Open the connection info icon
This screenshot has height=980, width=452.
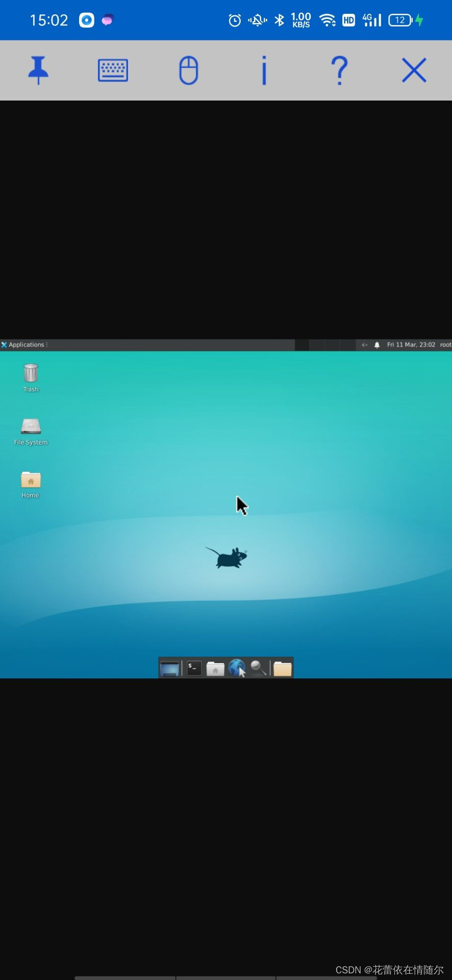(x=264, y=70)
